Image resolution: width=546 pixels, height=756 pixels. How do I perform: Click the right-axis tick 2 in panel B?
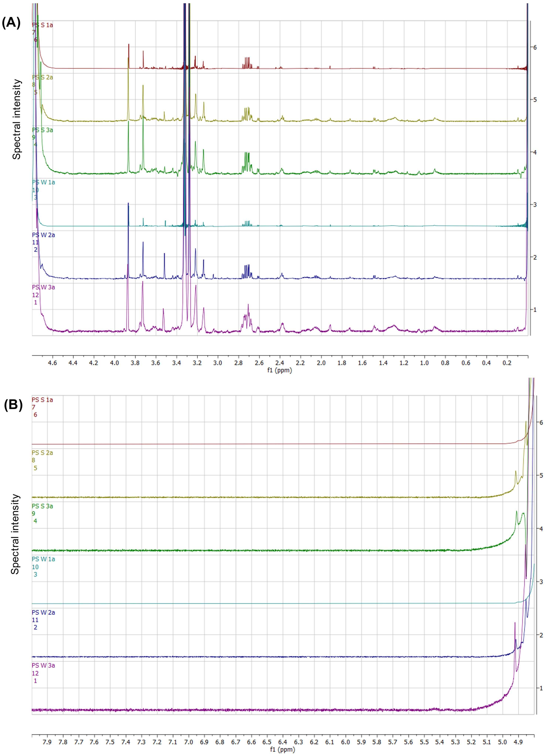coord(541,635)
